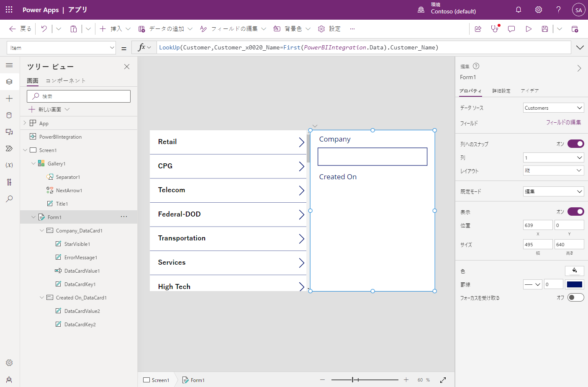Preview the app with play icon
This screenshot has width=588, height=387.
(x=529, y=29)
